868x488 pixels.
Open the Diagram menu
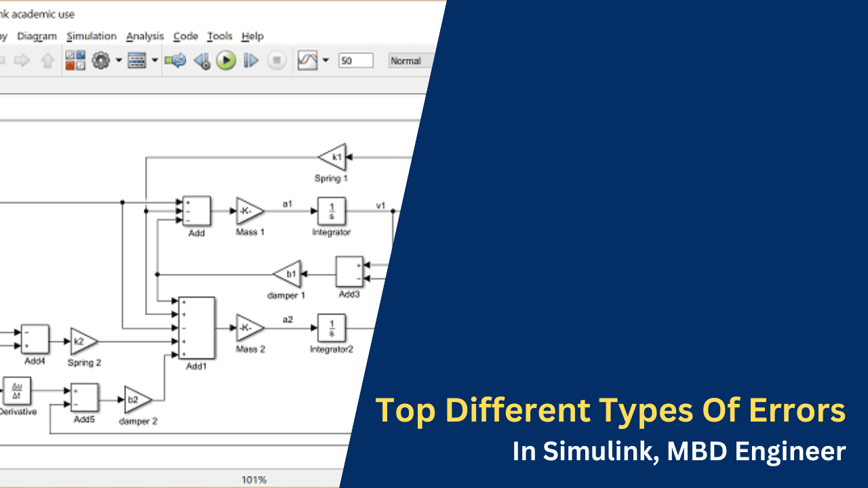pos(38,36)
